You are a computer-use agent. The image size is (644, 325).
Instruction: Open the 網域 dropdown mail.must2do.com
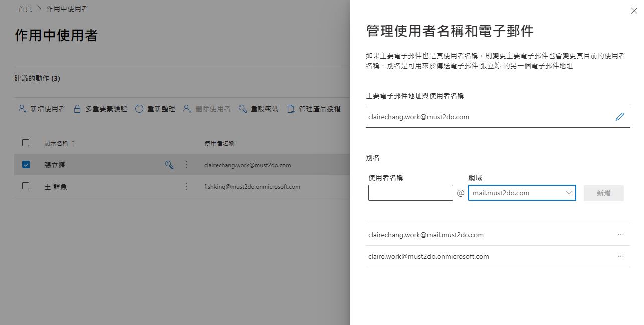point(522,193)
